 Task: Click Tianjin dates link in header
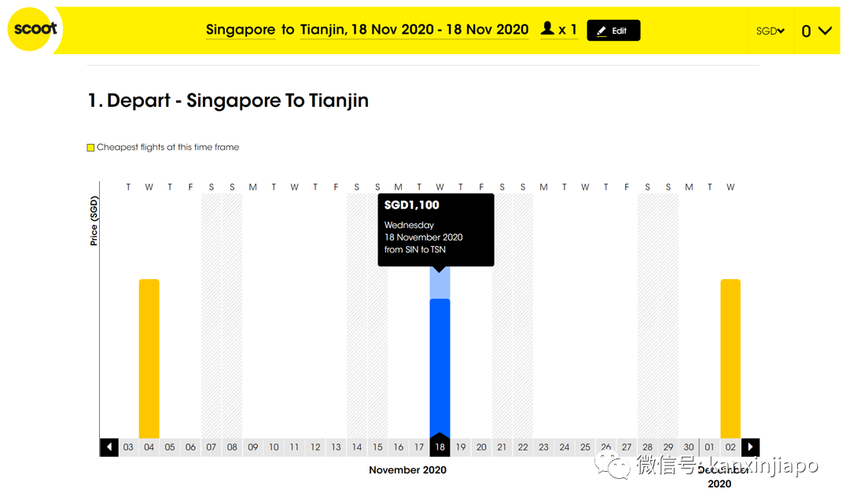coord(414,30)
